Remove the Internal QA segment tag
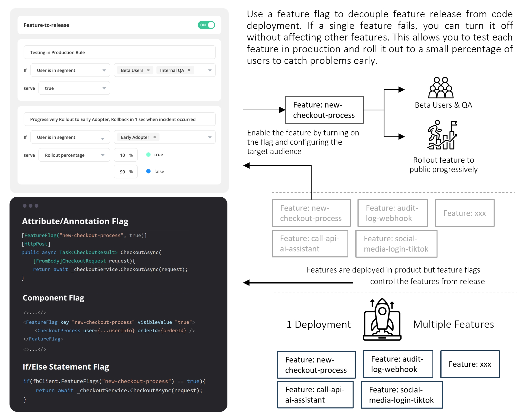 (189, 70)
